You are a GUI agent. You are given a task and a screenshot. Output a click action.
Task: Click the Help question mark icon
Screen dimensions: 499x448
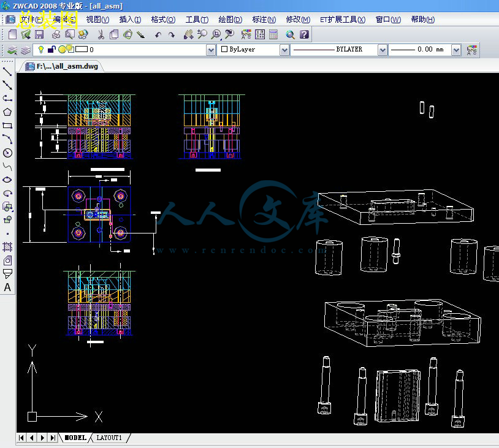[x=304, y=34]
